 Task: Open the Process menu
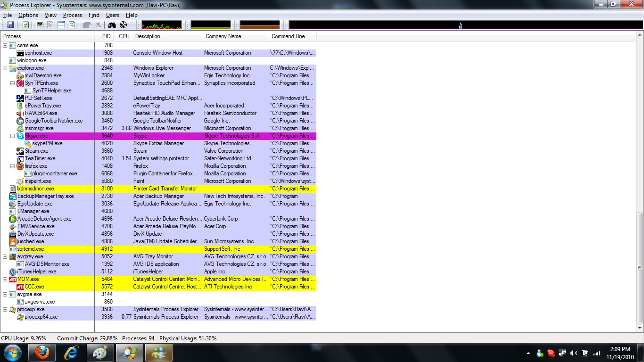(x=73, y=15)
